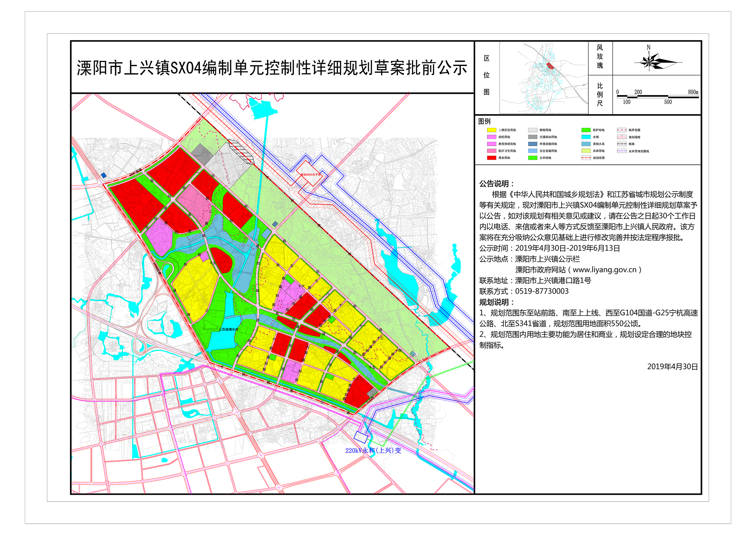Pick the 幼托用地 legend swatch
This screenshot has height=535, width=756.
(x=491, y=137)
